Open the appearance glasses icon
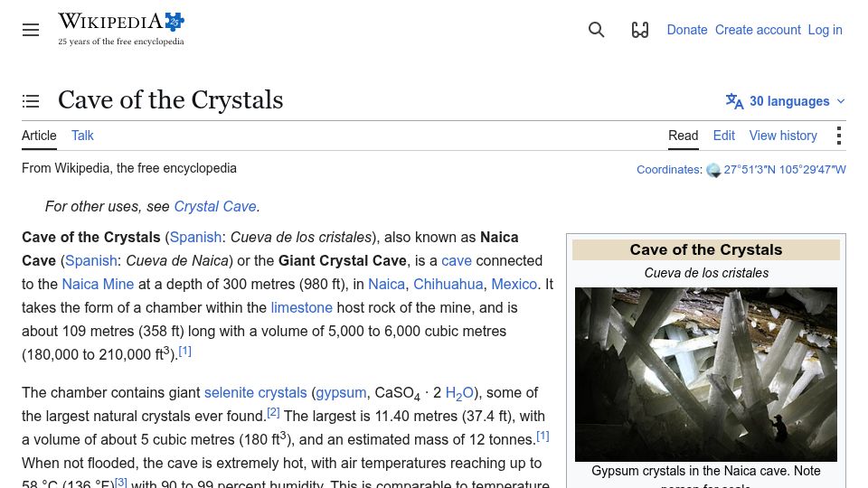 click(640, 30)
